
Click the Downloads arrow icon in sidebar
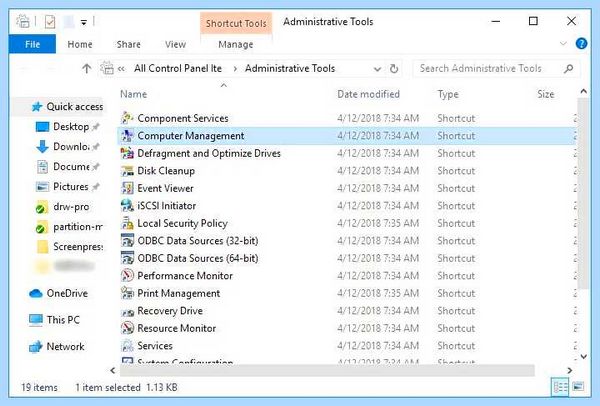tap(42, 147)
